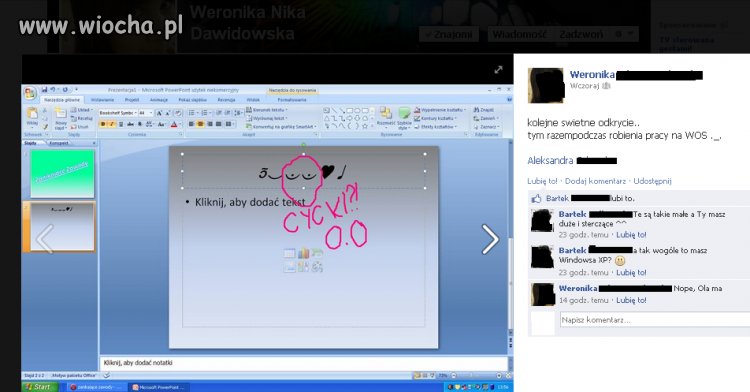Convert text with Konwertuj na grafikę SmartArt
Screen dimensions: 750x392
[281, 127]
